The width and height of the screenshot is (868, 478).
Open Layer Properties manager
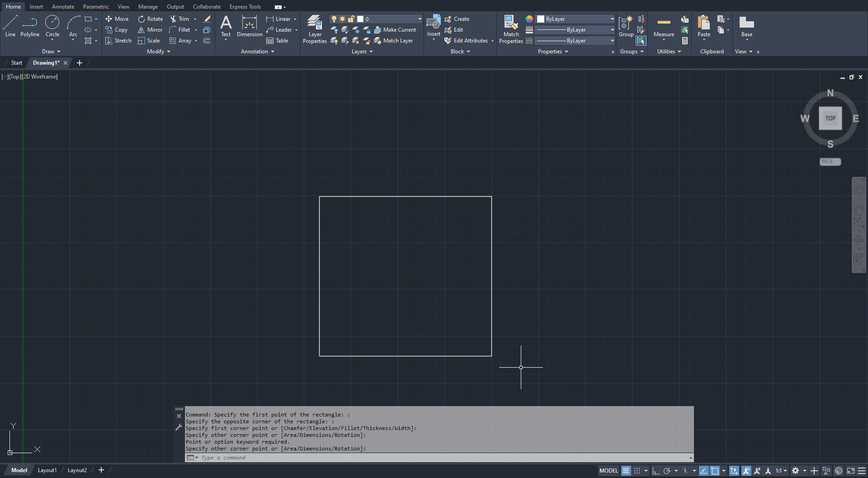point(315,29)
